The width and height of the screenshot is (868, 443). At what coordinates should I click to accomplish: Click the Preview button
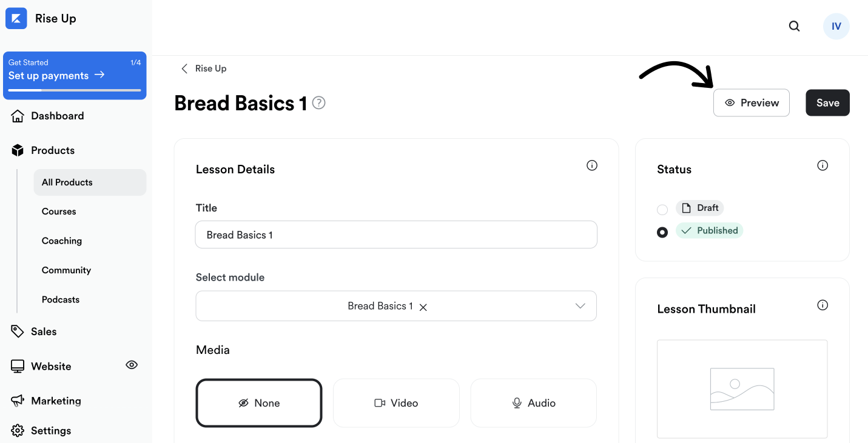(x=752, y=103)
